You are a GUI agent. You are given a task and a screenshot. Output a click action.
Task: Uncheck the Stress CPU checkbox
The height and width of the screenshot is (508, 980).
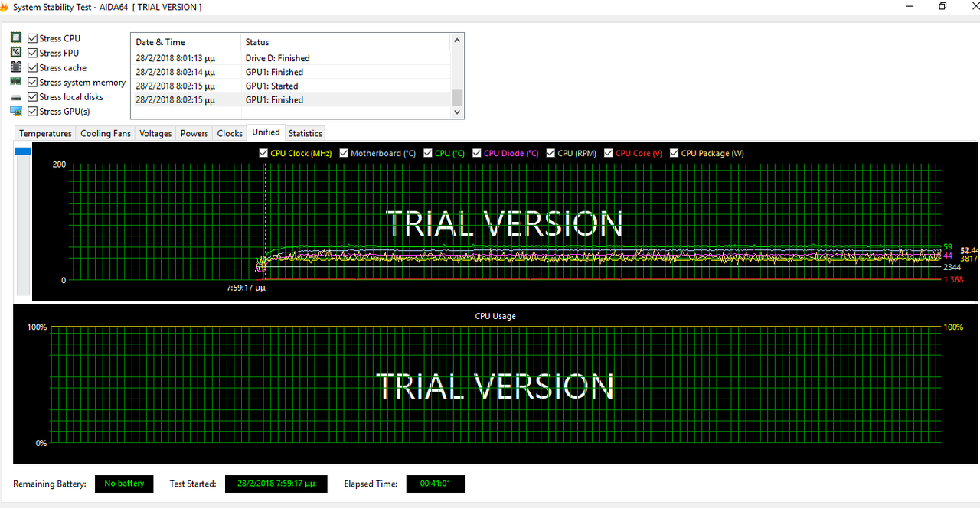click(x=33, y=38)
